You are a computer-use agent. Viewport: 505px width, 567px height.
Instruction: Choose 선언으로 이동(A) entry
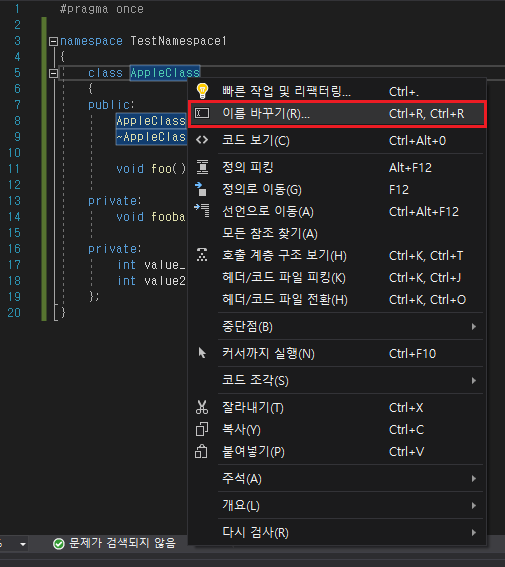(337, 212)
